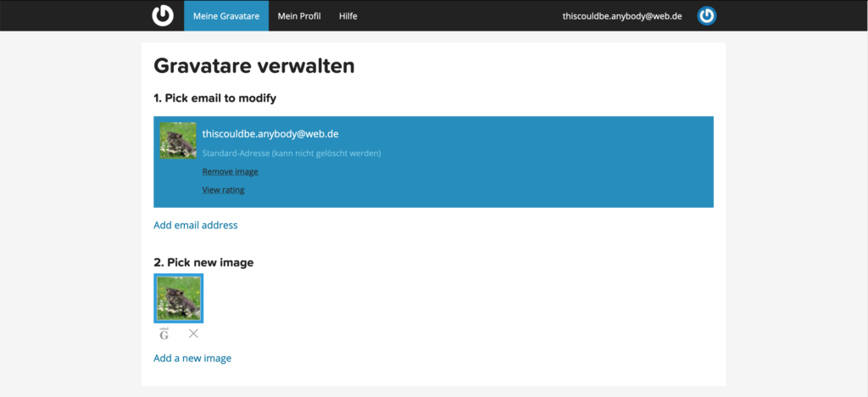Open the View rating link
The height and width of the screenshot is (397, 868).
tap(223, 190)
